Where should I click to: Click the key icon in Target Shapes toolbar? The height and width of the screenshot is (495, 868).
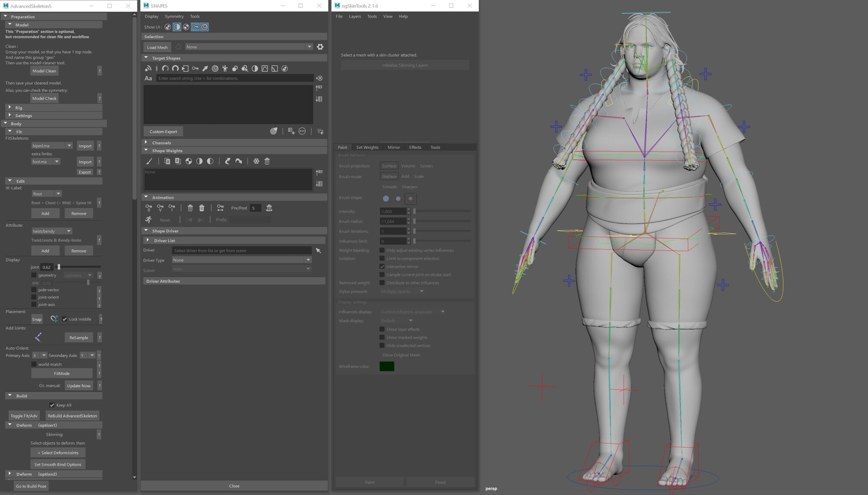(195, 69)
